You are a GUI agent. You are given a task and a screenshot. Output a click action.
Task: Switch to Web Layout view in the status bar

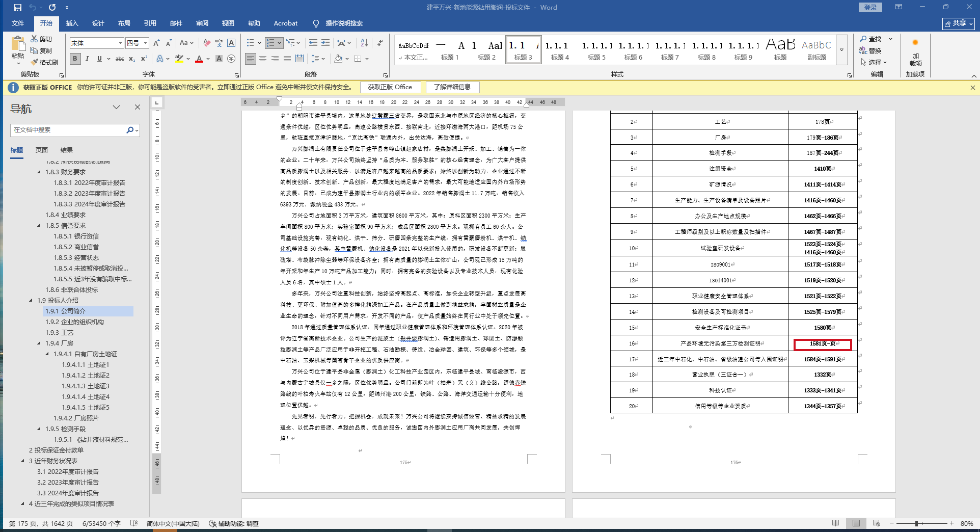click(x=876, y=523)
